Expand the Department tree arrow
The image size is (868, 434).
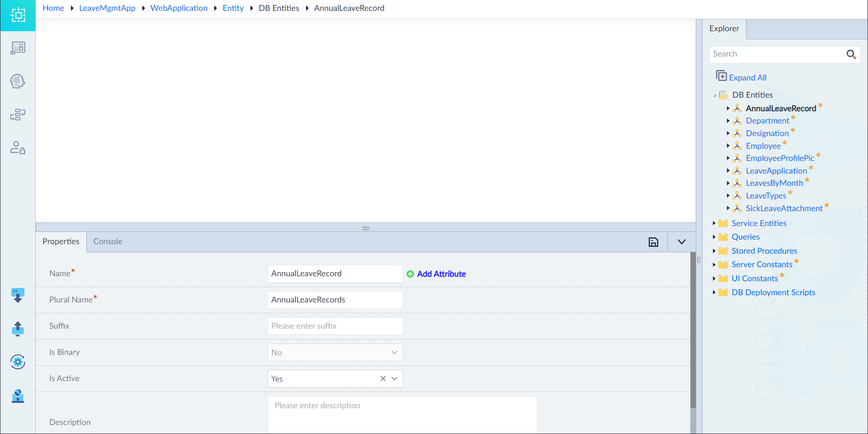coord(728,121)
